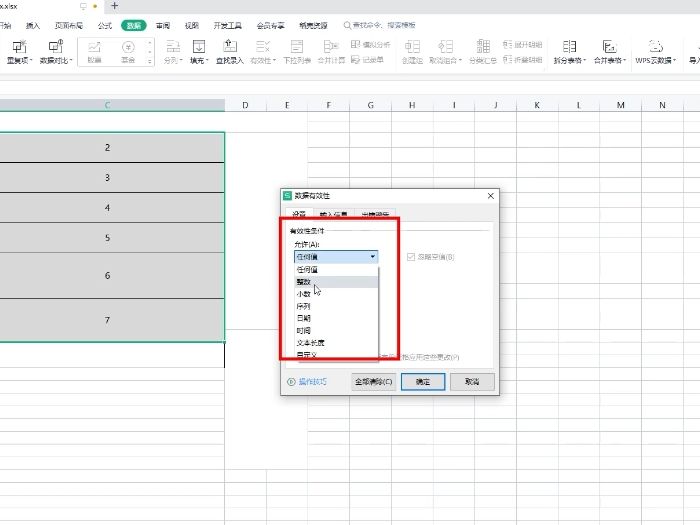Click the 合并计算 (consolidate) icon
The image size is (700, 525).
331,46
